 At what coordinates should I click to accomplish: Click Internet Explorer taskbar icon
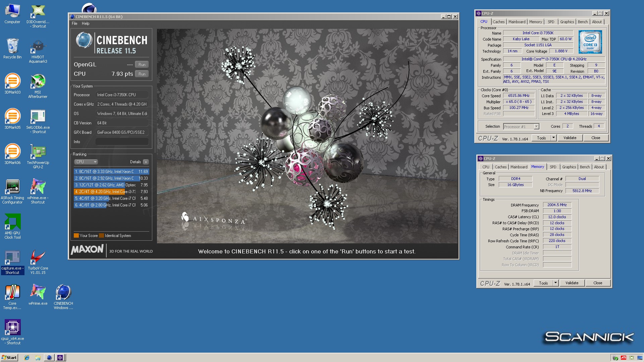point(27,358)
